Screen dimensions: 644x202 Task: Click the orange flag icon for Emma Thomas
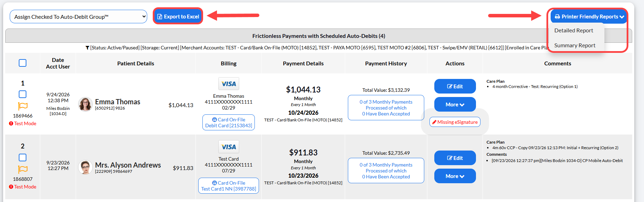(x=23, y=106)
